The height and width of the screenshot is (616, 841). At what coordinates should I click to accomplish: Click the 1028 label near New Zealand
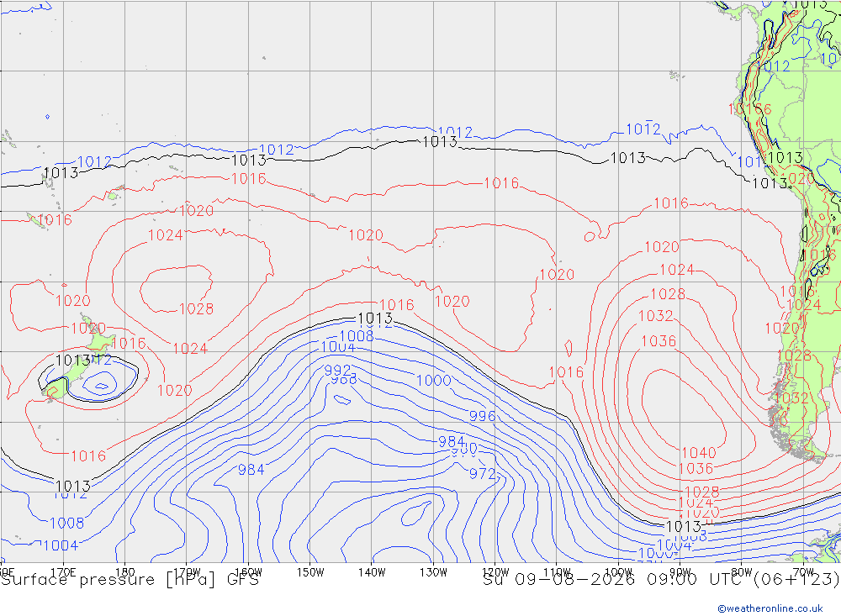tap(196, 308)
